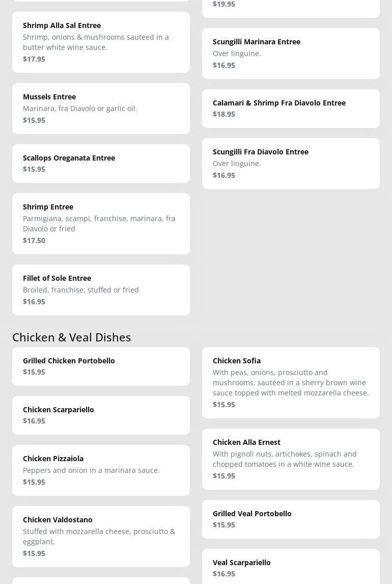Choose Scallops Oreganata Entree
The height and width of the screenshot is (584, 392).
pos(101,163)
